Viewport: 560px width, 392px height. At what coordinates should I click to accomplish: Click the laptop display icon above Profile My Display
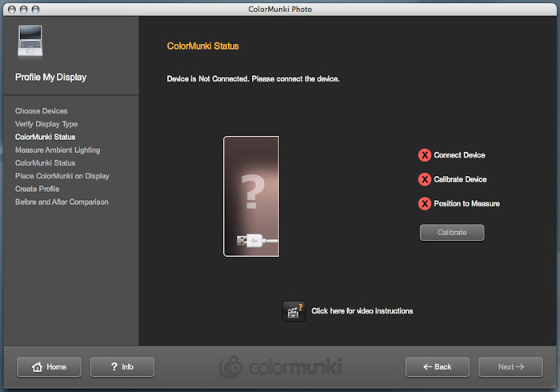(29, 42)
